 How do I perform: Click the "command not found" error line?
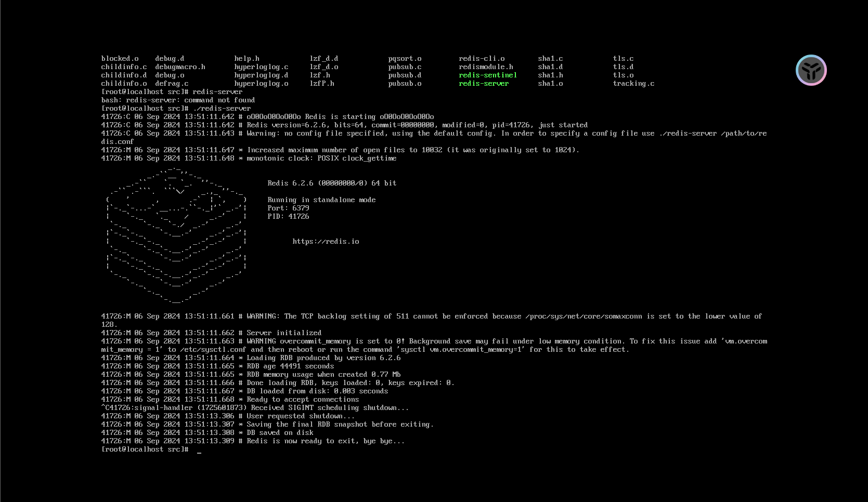coord(178,100)
